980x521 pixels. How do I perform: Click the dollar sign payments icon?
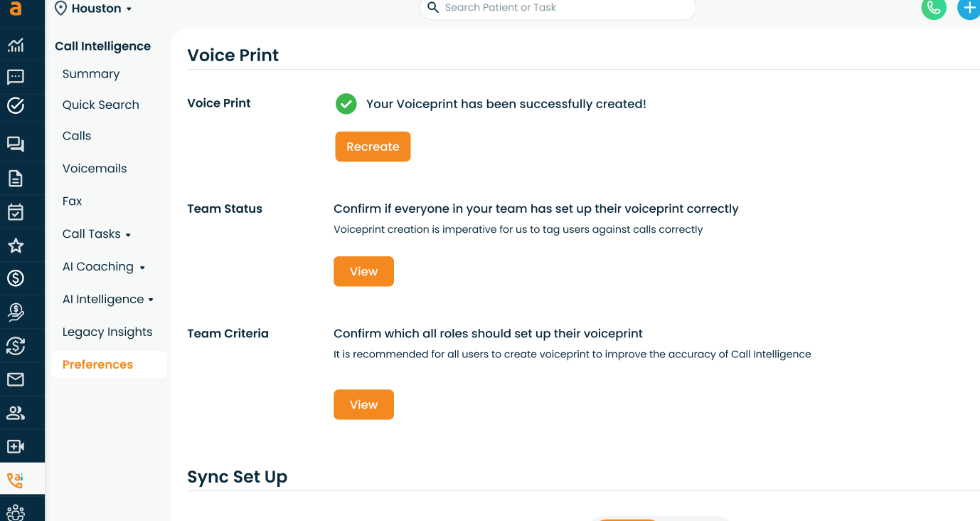pyautogui.click(x=16, y=278)
